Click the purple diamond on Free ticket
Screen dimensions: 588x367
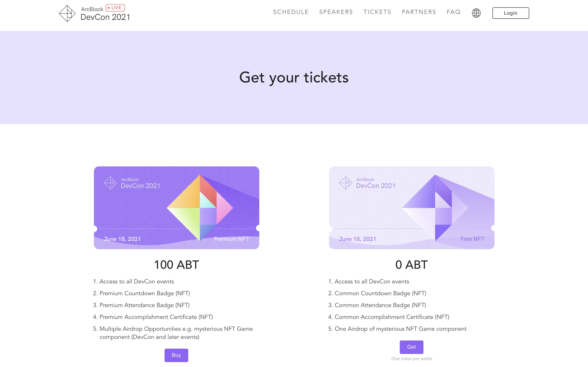(x=435, y=208)
